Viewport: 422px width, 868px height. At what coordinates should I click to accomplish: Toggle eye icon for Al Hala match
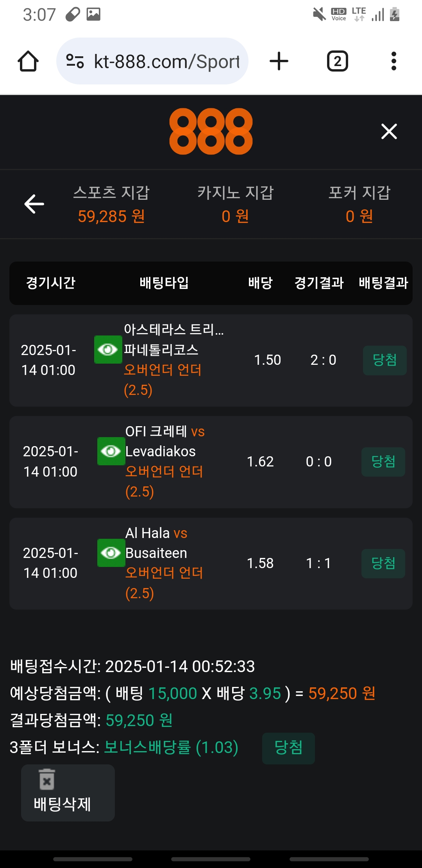tap(111, 553)
